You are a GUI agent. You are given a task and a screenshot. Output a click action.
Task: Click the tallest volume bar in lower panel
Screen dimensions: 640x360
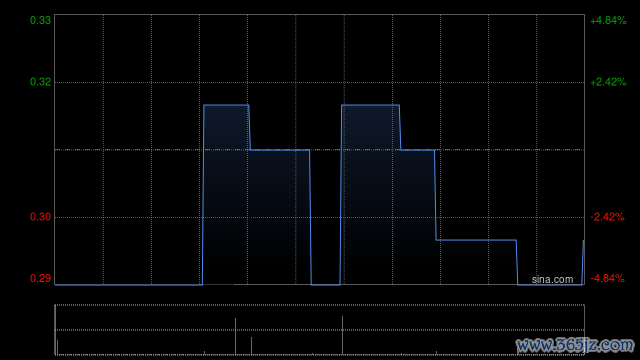pos(342,335)
